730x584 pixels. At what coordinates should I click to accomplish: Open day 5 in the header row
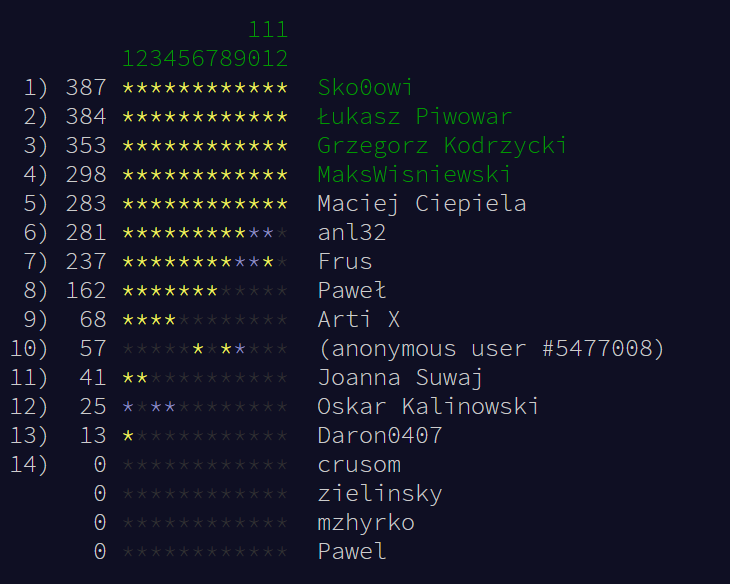click(x=184, y=58)
